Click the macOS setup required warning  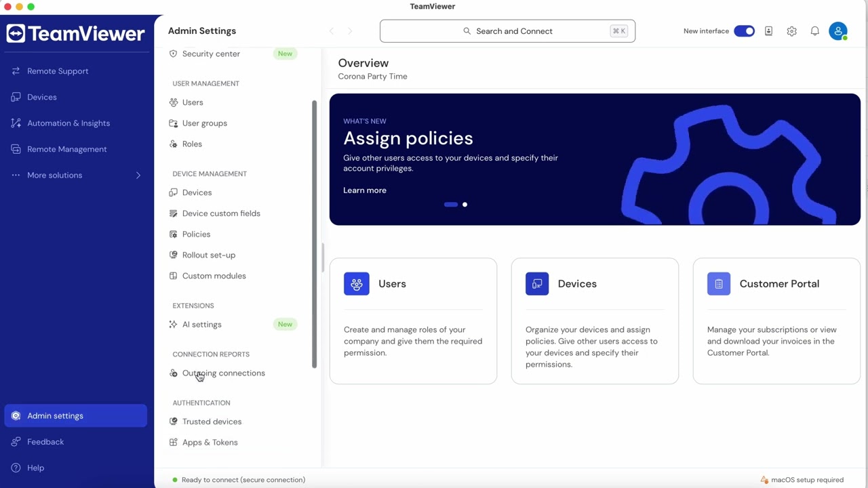(x=802, y=480)
